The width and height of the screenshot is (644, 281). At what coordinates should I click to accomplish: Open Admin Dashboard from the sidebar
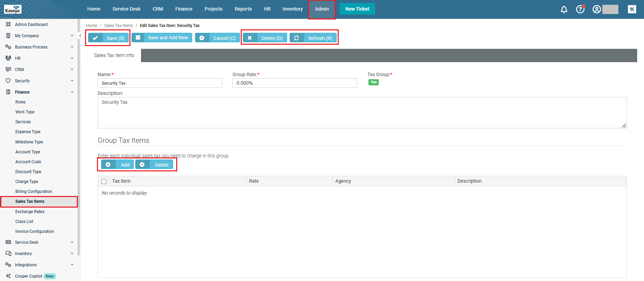click(x=31, y=25)
